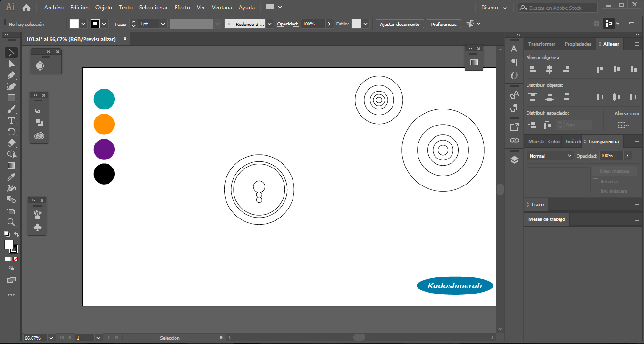Select the Gradient tool in the toolbar
Screen dimensions: 644x344
(11, 166)
